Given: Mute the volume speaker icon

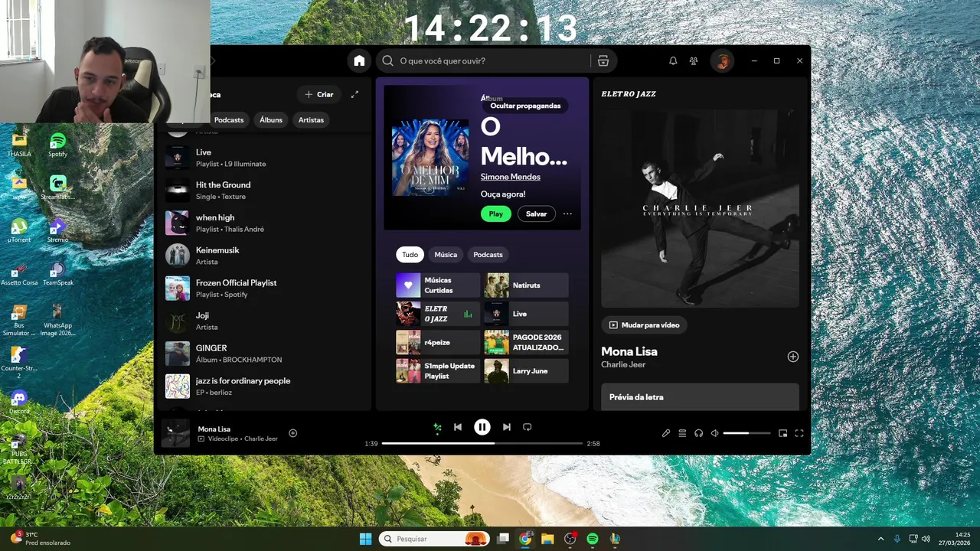Looking at the screenshot, I should [714, 433].
